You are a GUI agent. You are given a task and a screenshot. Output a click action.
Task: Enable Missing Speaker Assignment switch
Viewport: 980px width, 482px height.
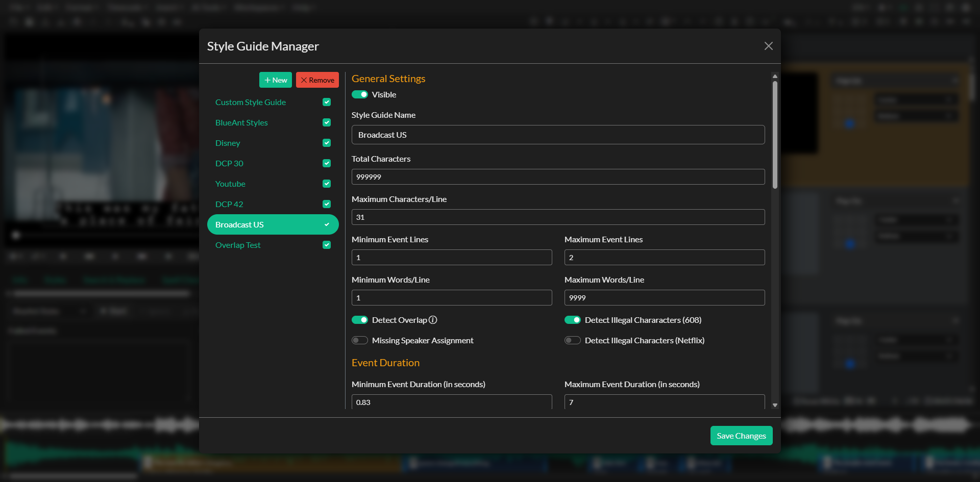(360, 340)
